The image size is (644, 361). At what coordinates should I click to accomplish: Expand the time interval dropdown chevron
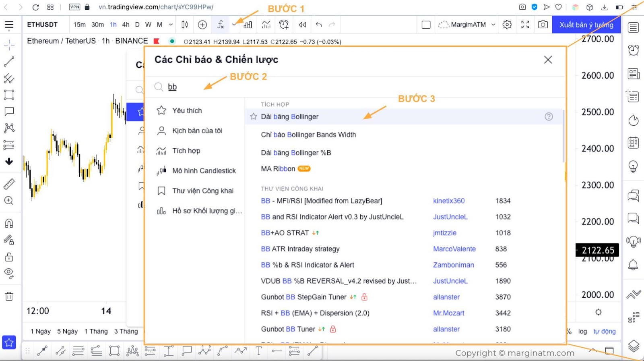(171, 25)
